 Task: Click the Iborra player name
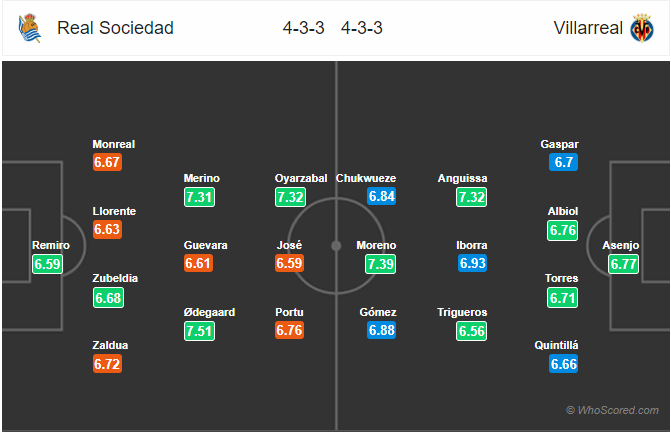[472, 246]
